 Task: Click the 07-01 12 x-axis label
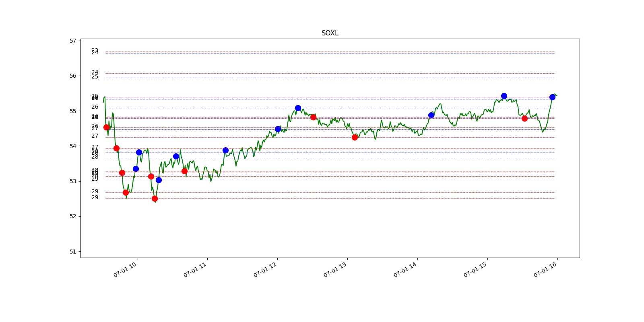click(x=265, y=270)
